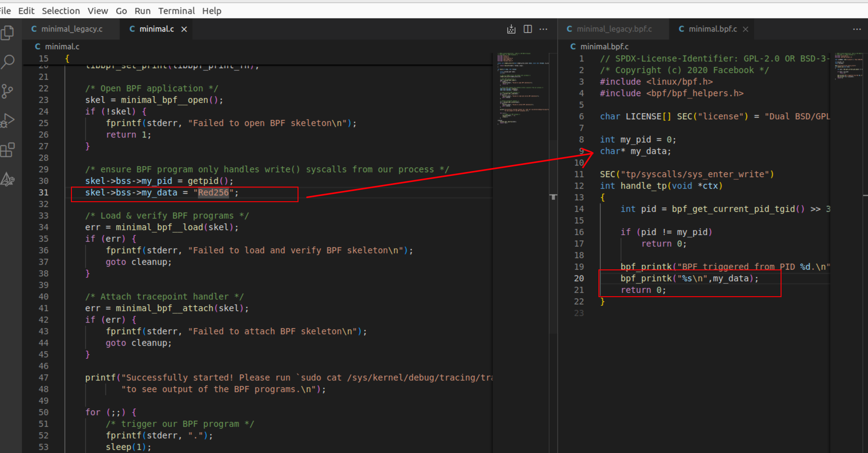This screenshot has width=868, height=453.
Task: Open the bottom activity bar extension icon
Action: (x=7, y=179)
